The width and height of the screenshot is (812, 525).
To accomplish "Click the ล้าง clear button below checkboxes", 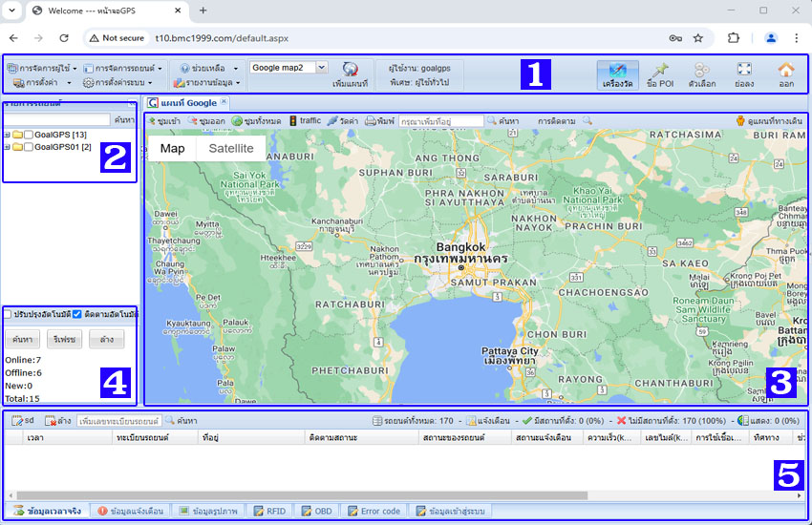I will point(107,339).
